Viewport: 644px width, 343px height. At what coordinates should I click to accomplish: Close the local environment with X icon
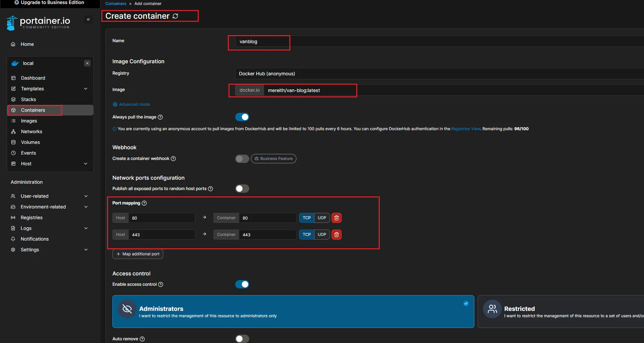point(87,63)
